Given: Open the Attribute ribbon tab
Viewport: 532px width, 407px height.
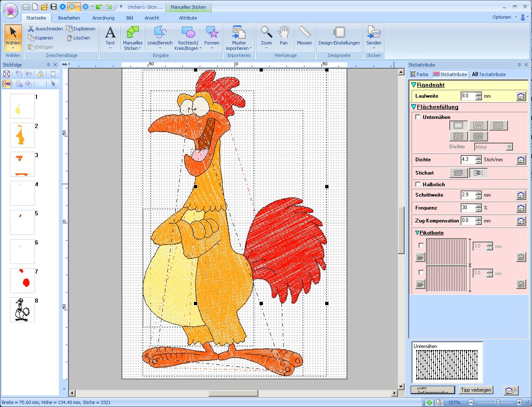Looking at the screenshot, I should pos(188,18).
